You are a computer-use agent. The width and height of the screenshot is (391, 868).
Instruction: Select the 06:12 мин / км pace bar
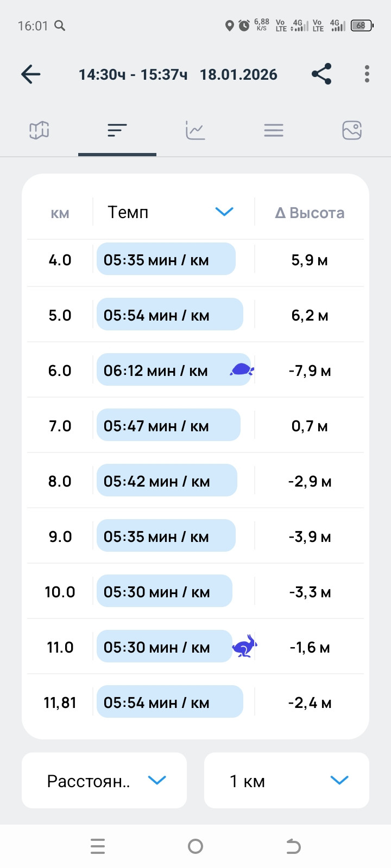tap(174, 370)
